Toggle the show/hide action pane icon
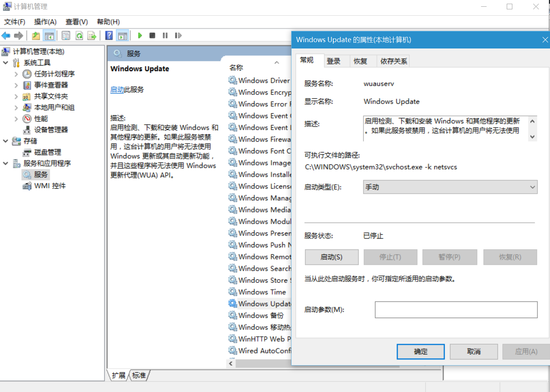Image resolution: width=550 pixels, height=392 pixels. tap(122, 36)
